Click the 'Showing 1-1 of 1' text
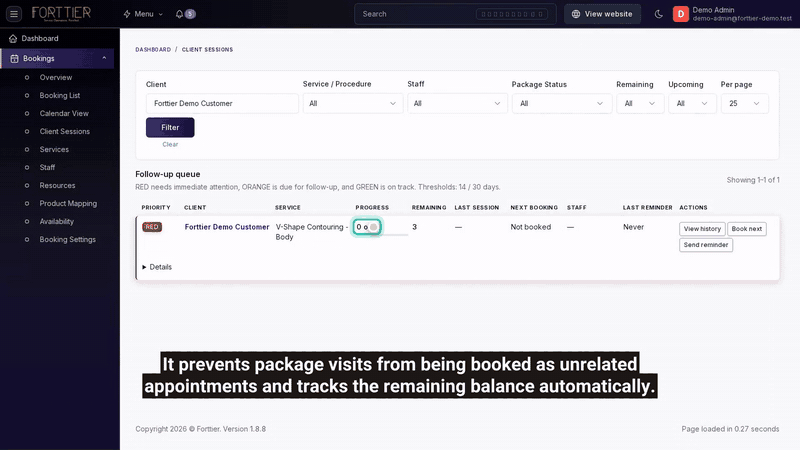 coord(753,180)
